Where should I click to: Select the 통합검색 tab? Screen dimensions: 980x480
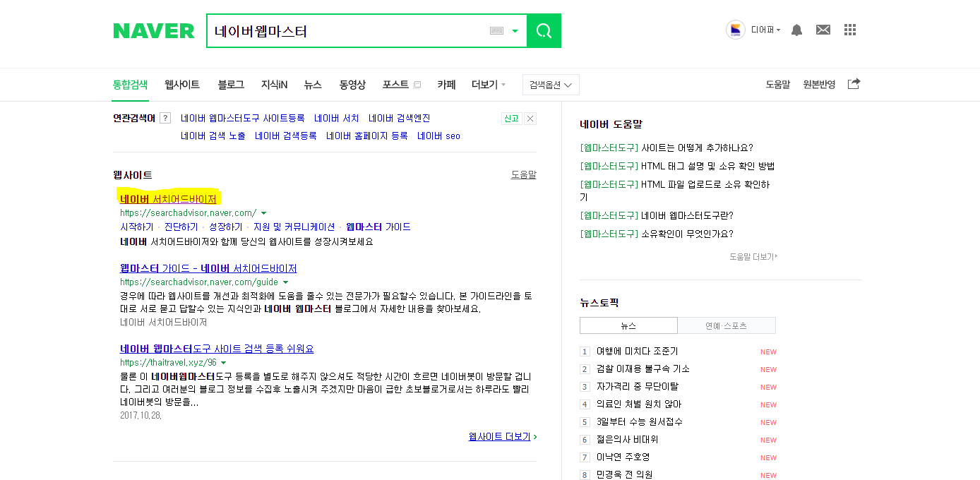pos(130,85)
